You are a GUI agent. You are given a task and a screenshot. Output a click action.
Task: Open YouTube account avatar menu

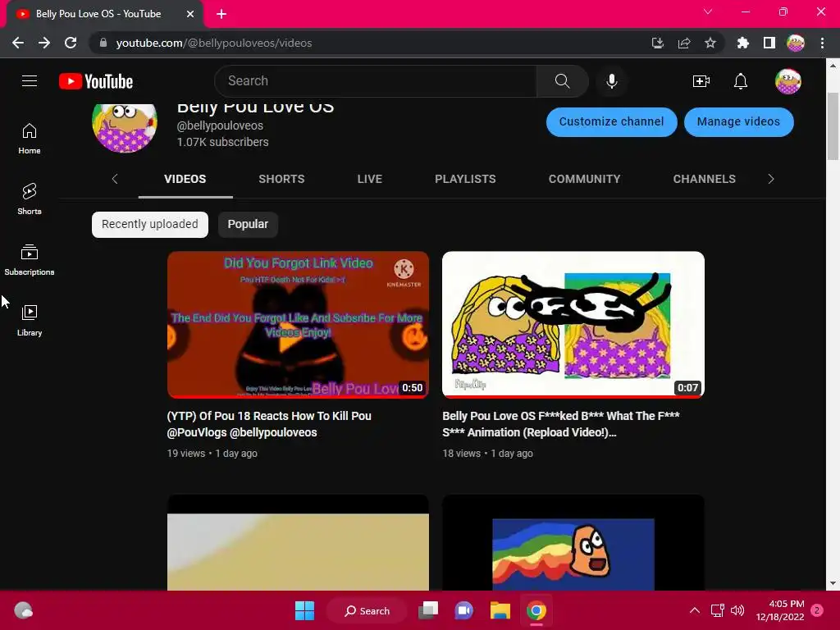788,81
